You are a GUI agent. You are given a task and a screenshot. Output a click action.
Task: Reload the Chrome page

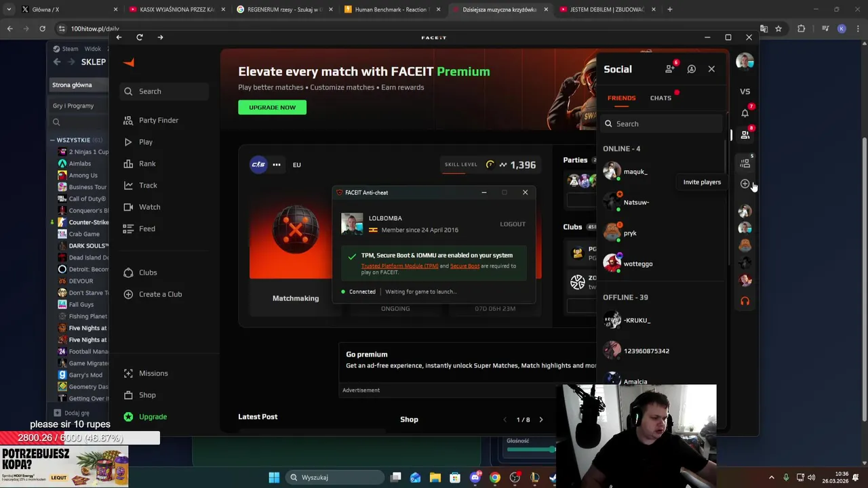[x=42, y=28]
